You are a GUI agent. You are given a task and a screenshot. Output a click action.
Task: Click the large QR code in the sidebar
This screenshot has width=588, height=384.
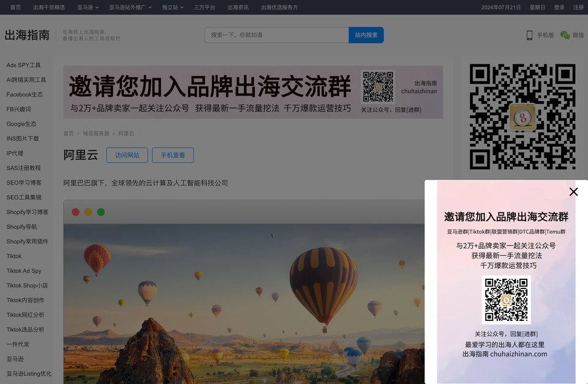522,116
